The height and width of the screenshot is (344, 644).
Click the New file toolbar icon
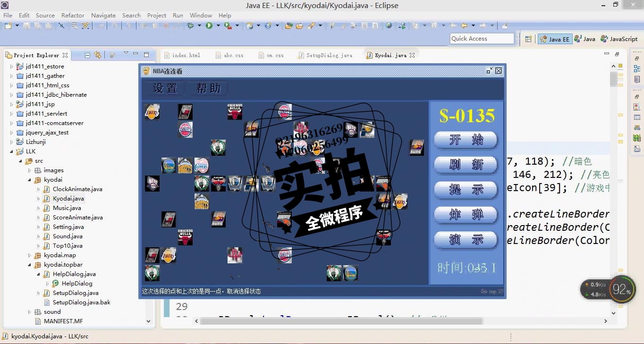8,26
